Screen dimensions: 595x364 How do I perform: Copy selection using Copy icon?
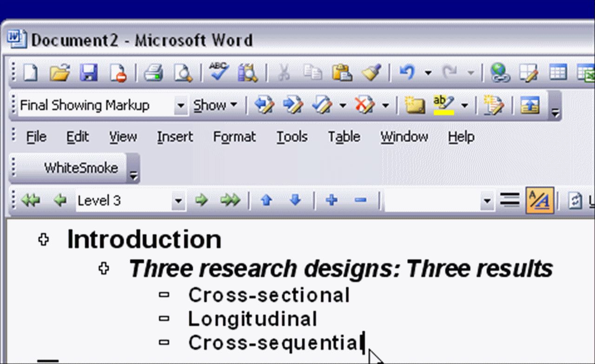(x=312, y=73)
